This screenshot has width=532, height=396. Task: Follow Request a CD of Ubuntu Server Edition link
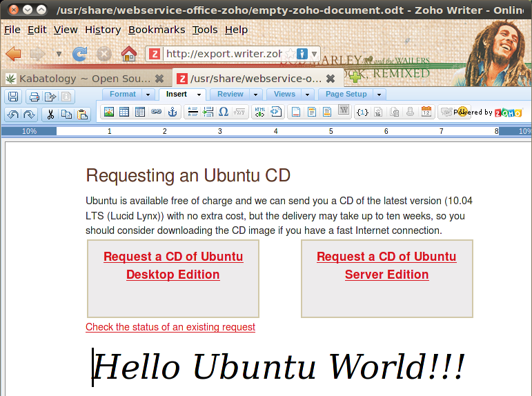tap(386, 266)
